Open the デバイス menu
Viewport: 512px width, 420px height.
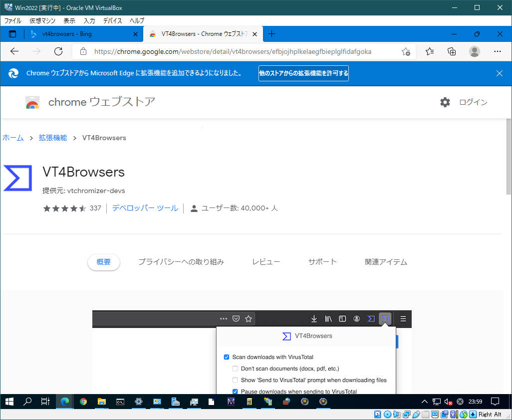113,21
